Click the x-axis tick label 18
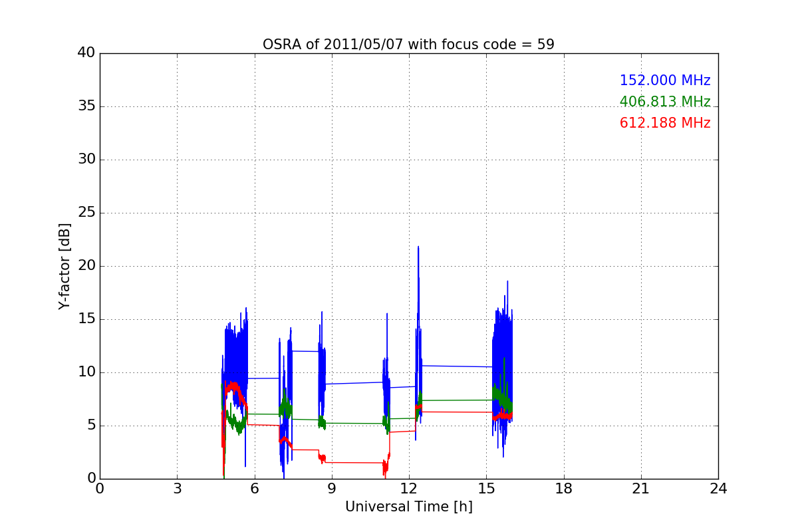The height and width of the screenshot is (532, 798). 564,489
